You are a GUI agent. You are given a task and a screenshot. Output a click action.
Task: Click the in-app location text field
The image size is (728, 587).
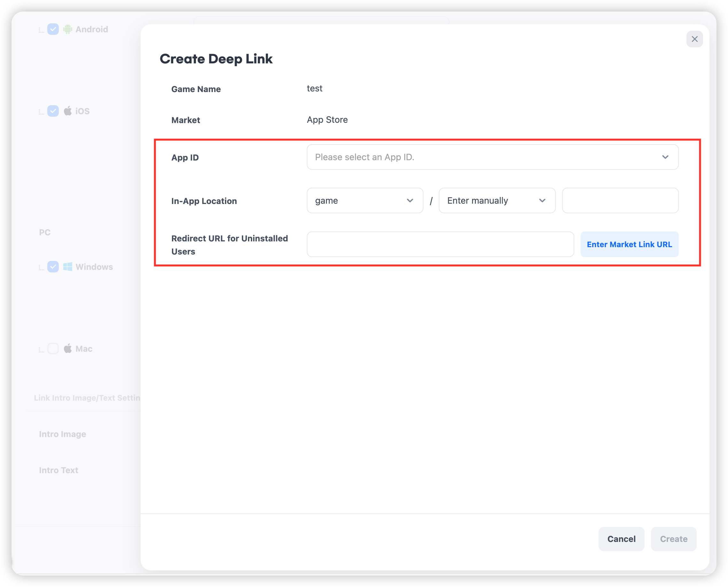620,200
